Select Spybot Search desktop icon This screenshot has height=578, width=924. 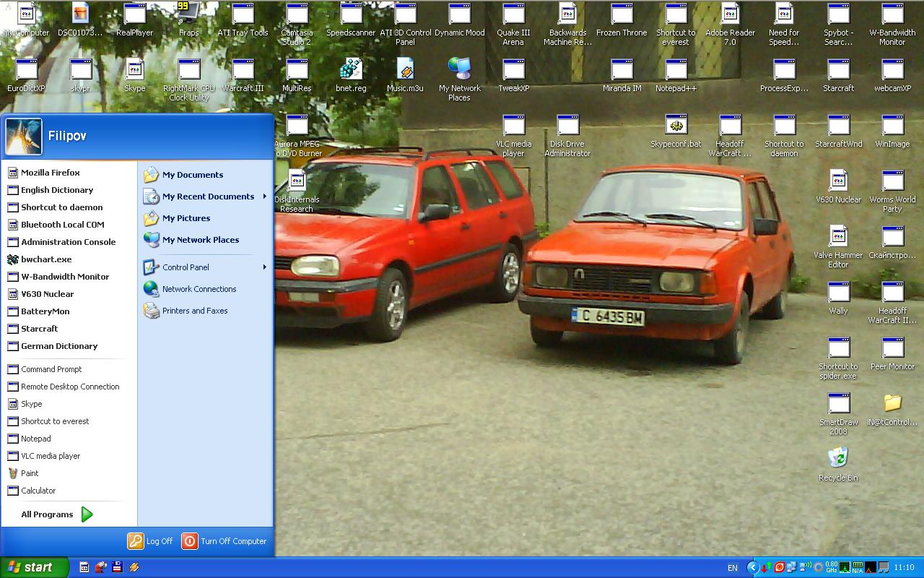pos(839,25)
